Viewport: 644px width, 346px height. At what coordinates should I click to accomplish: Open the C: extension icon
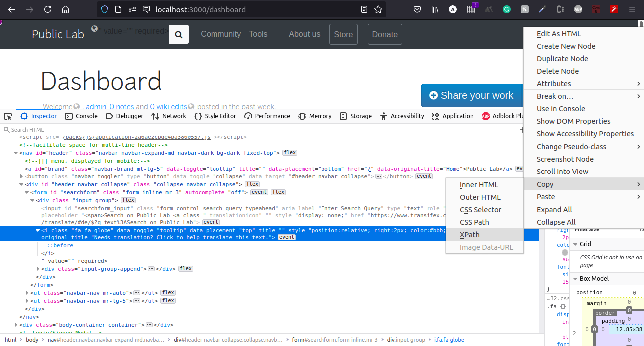pos(560,9)
